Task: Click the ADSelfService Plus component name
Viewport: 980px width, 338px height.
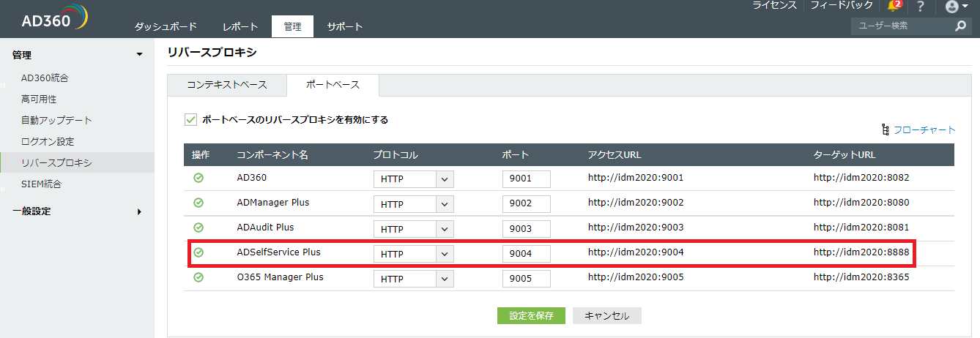Action: pyautogui.click(x=278, y=252)
